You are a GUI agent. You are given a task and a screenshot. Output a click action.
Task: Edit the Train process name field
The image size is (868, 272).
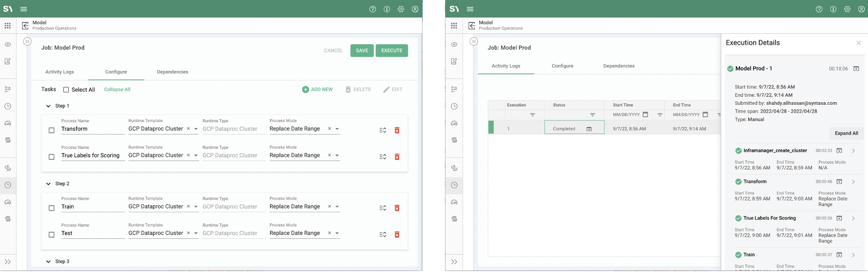click(92, 206)
